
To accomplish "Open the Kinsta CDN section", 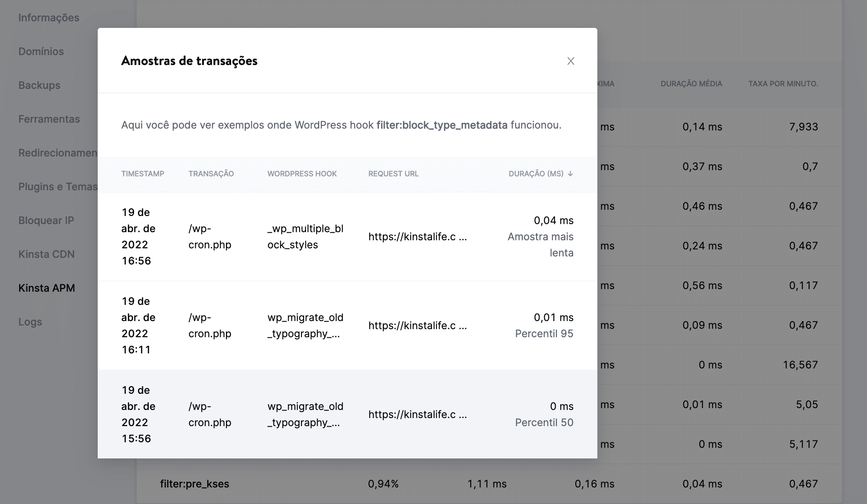I will 46,254.
